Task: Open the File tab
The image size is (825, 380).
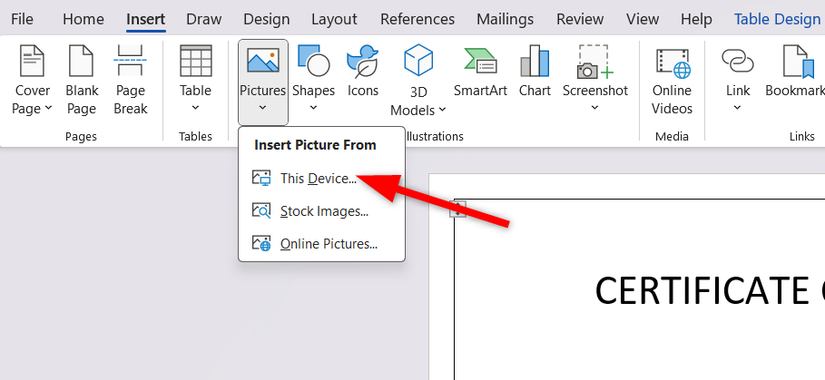Action: coord(22,19)
